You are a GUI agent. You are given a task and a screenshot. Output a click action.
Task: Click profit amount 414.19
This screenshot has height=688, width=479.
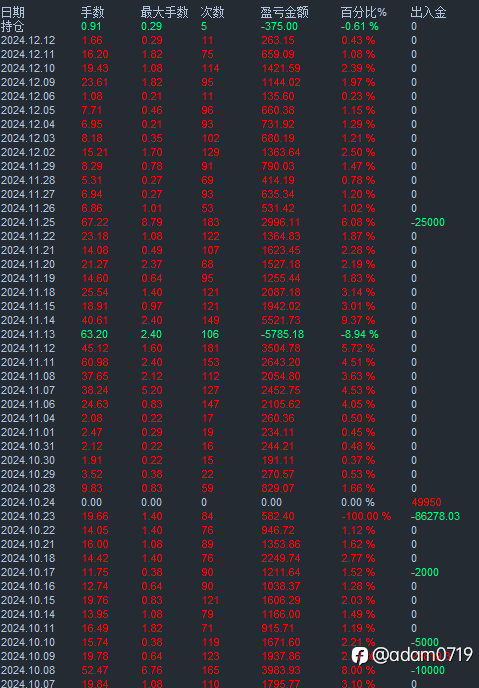pos(278,180)
